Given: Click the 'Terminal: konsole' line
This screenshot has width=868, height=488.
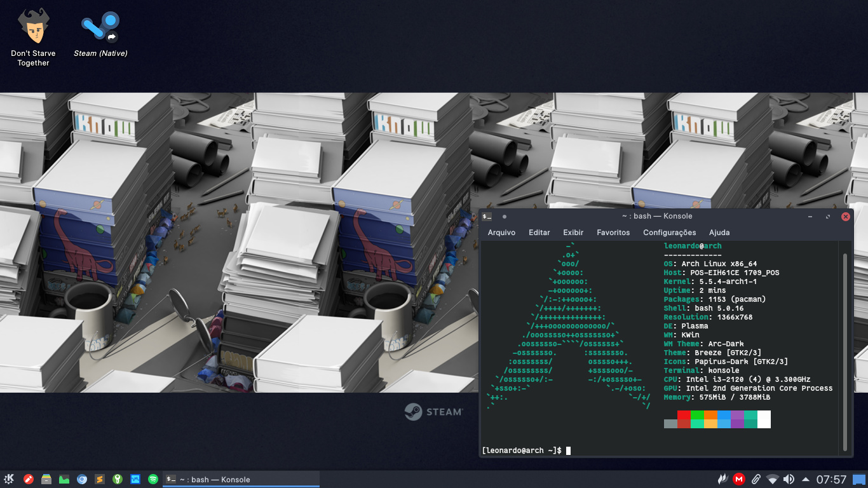Looking at the screenshot, I should pyautogui.click(x=702, y=370).
